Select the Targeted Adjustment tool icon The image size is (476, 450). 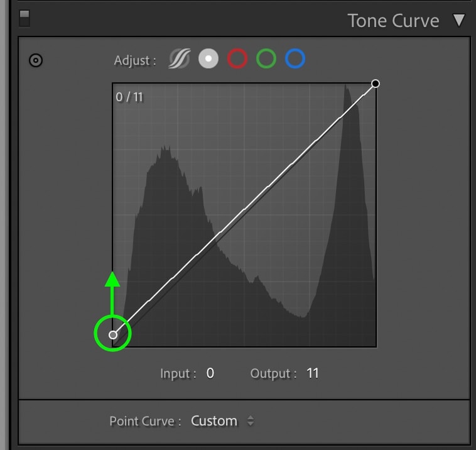click(36, 60)
